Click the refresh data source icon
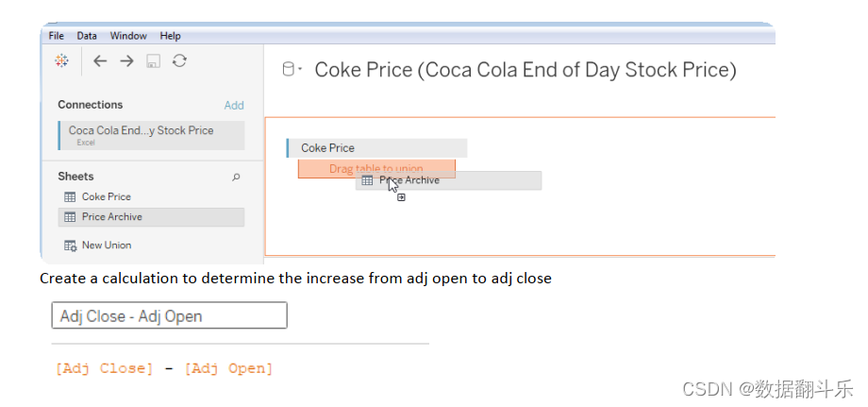This screenshot has width=868, height=407. pyautogui.click(x=179, y=60)
